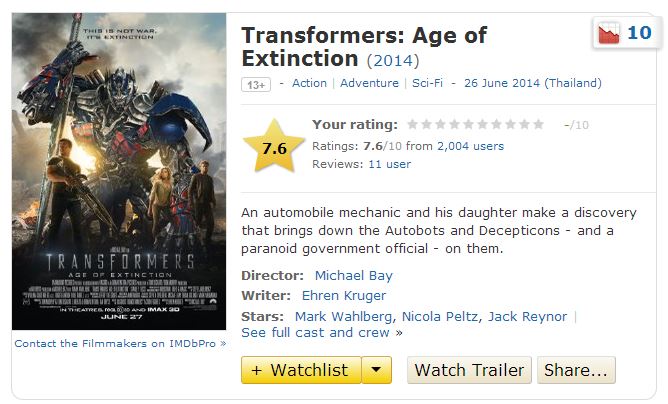Give the movie a ten-star rating

tap(538, 125)
